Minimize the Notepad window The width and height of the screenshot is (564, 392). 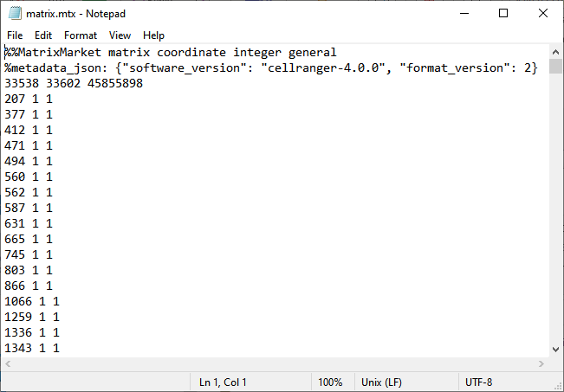click(x=464, y=13)
